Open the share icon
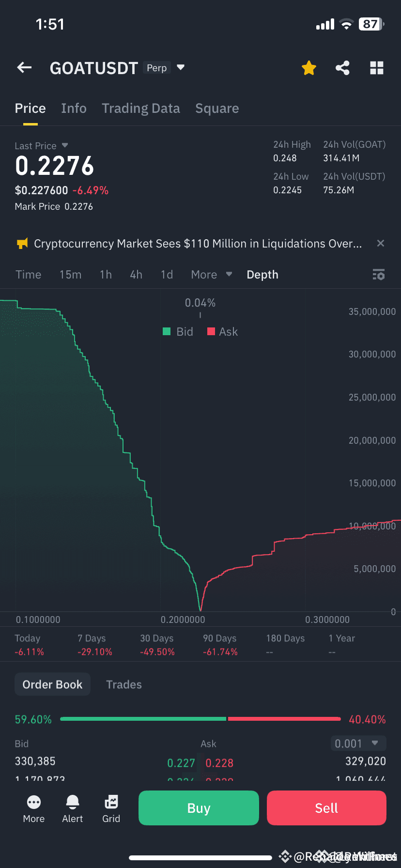 (342, 68)
